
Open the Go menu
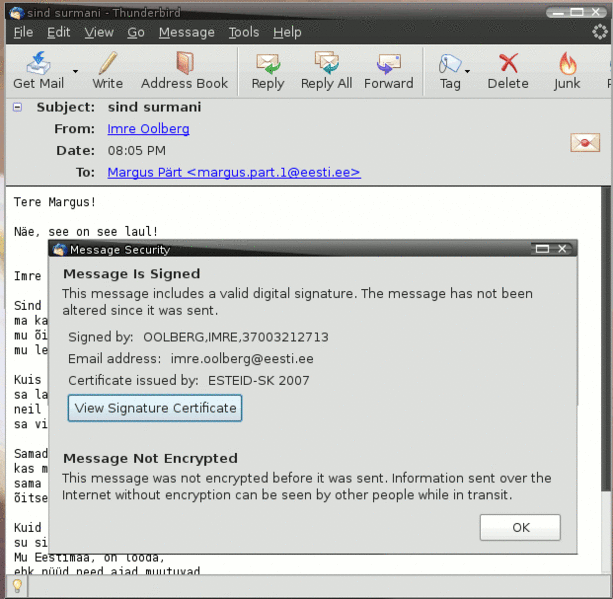(136, 32)
